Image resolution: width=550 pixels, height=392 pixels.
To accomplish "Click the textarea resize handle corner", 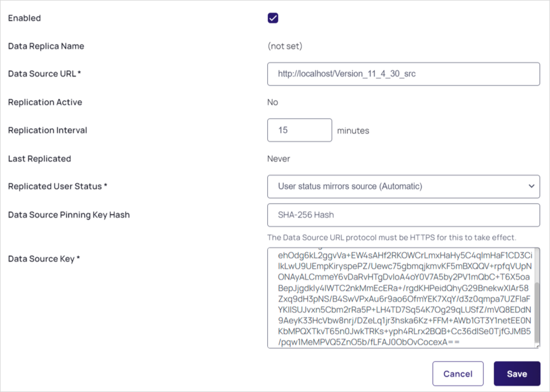I will pyautogui.click(x=537, y=345).
